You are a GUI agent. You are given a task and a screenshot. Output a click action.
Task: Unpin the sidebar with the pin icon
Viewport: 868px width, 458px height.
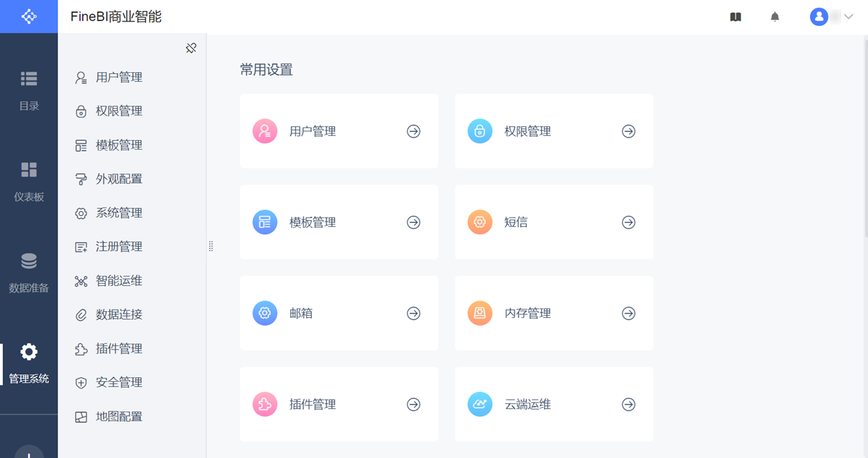point(191,48)
